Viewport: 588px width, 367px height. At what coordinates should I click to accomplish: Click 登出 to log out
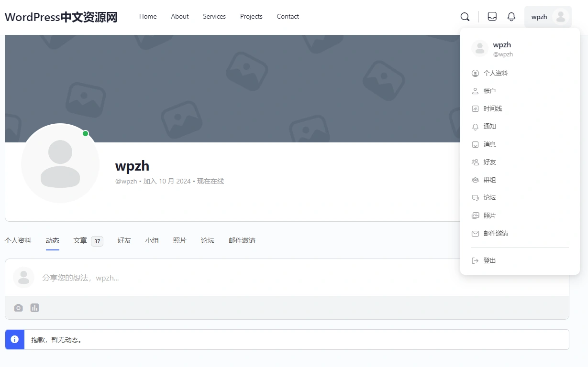coord(490,260)
